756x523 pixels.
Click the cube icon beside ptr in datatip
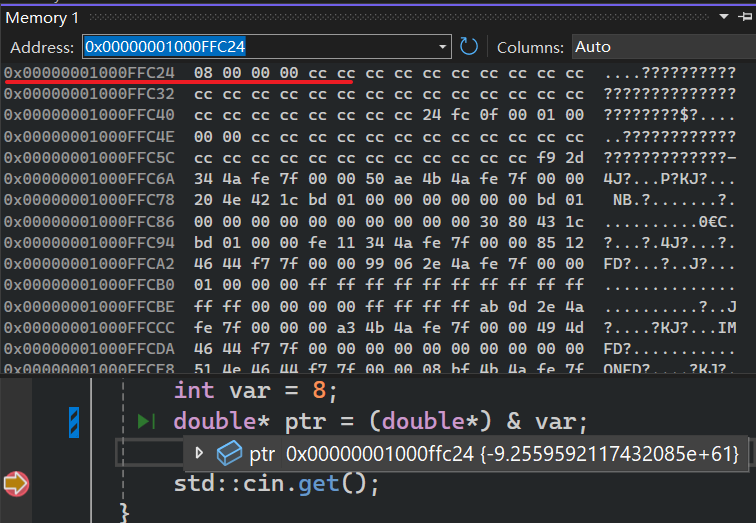click(229, 454)
